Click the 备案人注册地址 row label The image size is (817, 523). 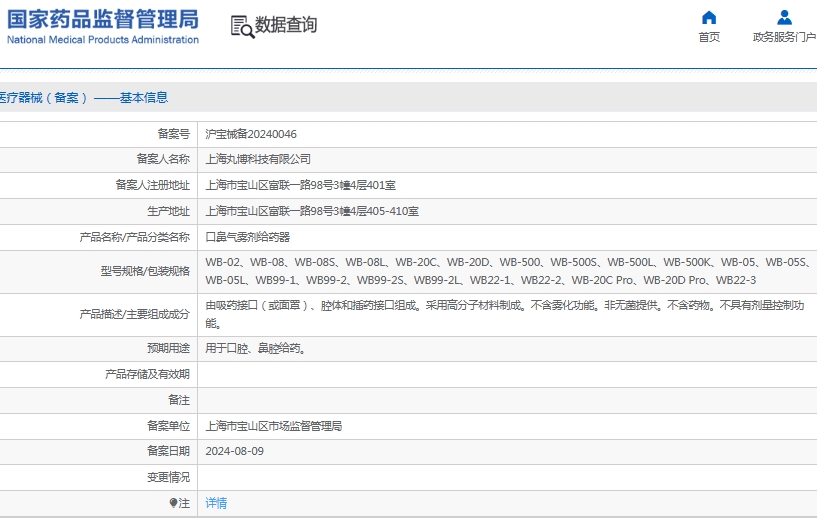pyautogui.click(x=153, y=185)
